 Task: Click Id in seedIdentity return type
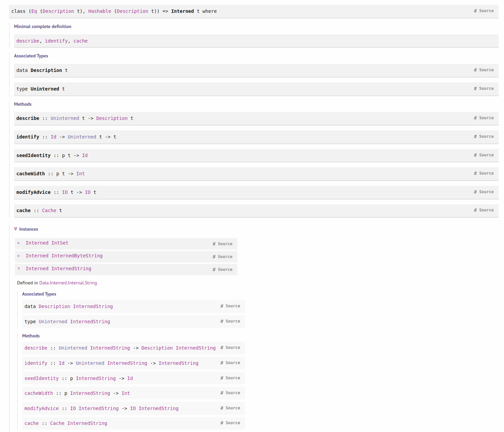[85, 155]
